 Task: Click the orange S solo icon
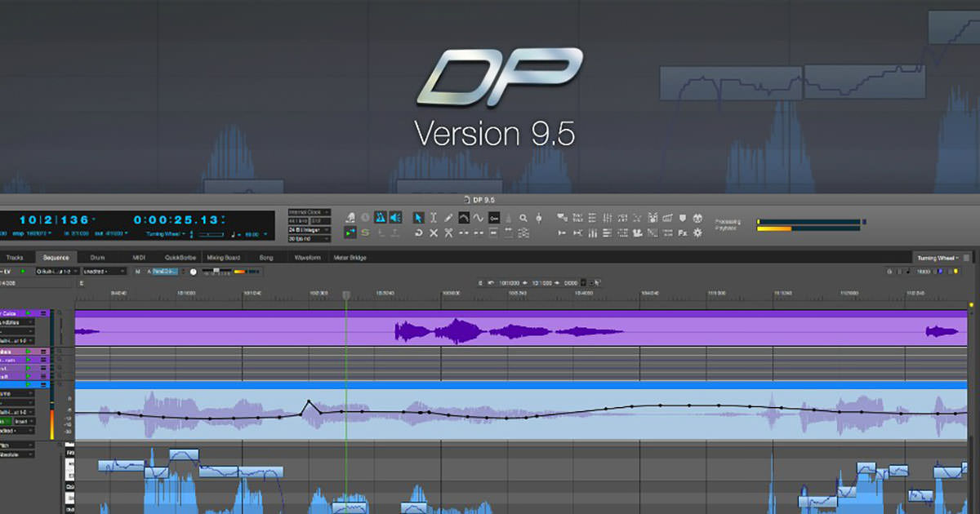pos(366,233)
